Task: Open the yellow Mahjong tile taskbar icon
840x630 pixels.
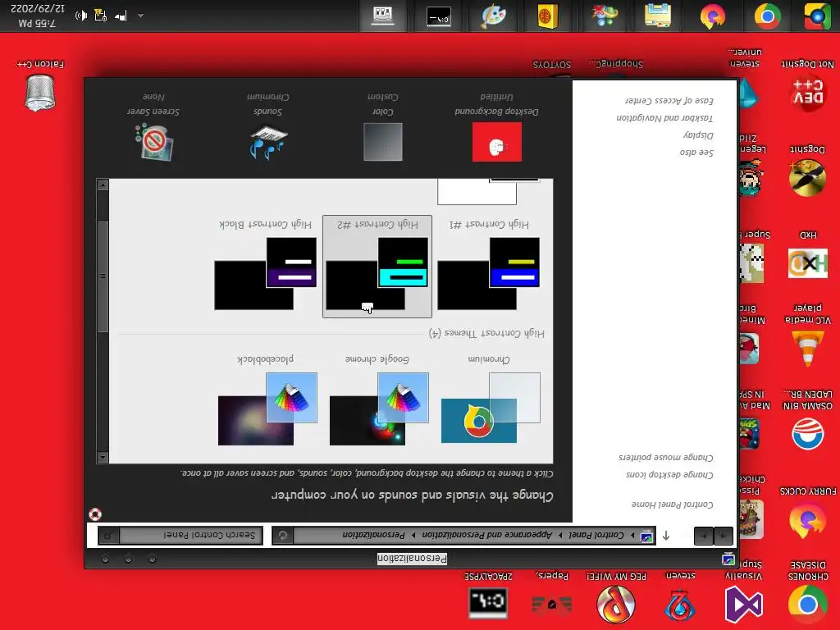Action: (548, 16)
